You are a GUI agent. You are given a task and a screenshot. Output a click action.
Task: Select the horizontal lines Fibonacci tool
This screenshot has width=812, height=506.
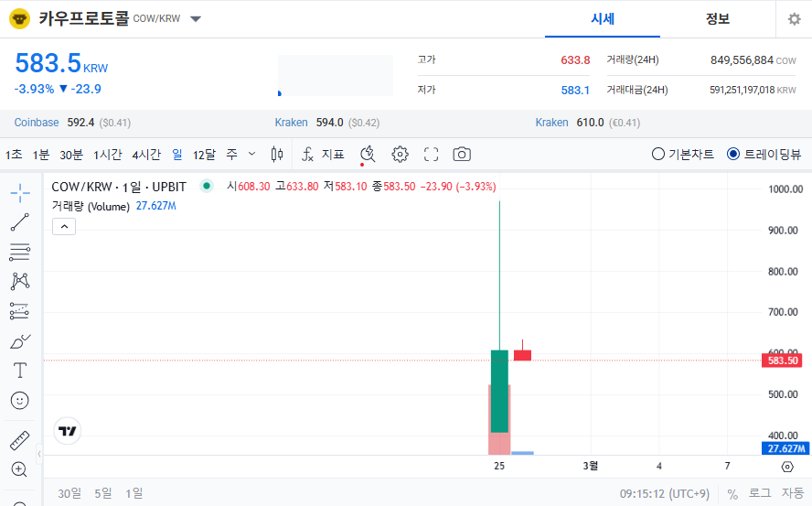(x=20, y=252)
